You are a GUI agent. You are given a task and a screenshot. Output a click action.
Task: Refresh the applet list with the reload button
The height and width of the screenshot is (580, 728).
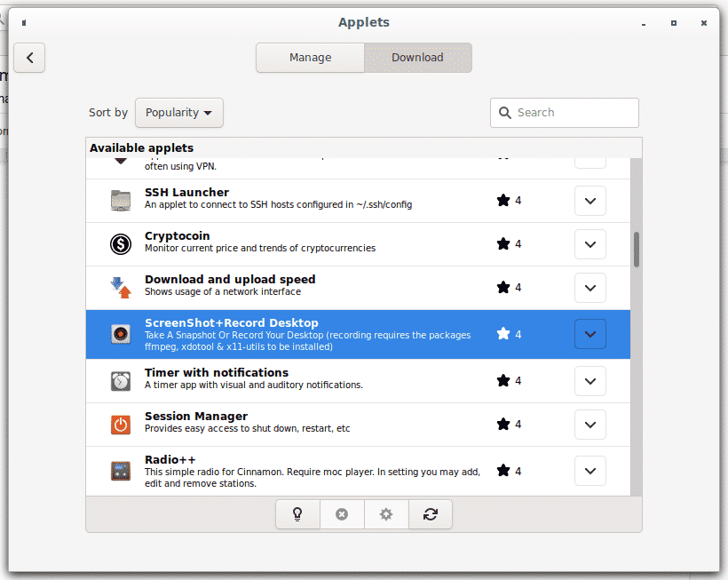pyautogui.click(x=431, y=514)
